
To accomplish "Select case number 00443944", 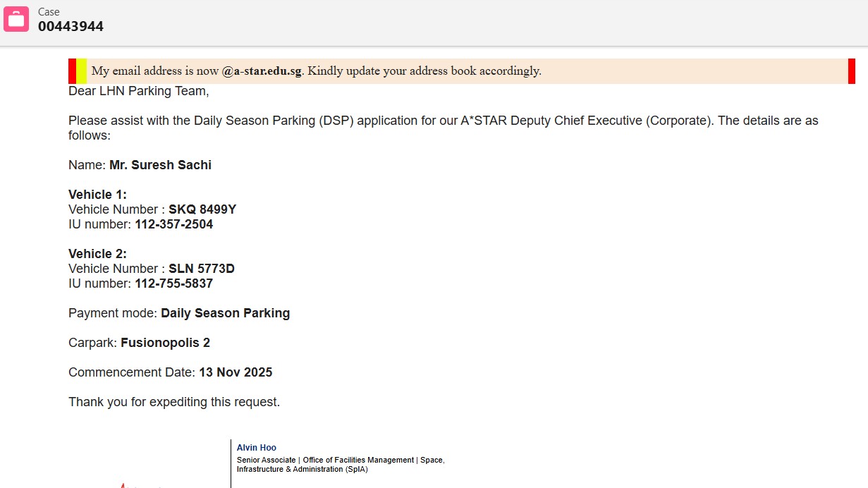I will tap(71, 27).
